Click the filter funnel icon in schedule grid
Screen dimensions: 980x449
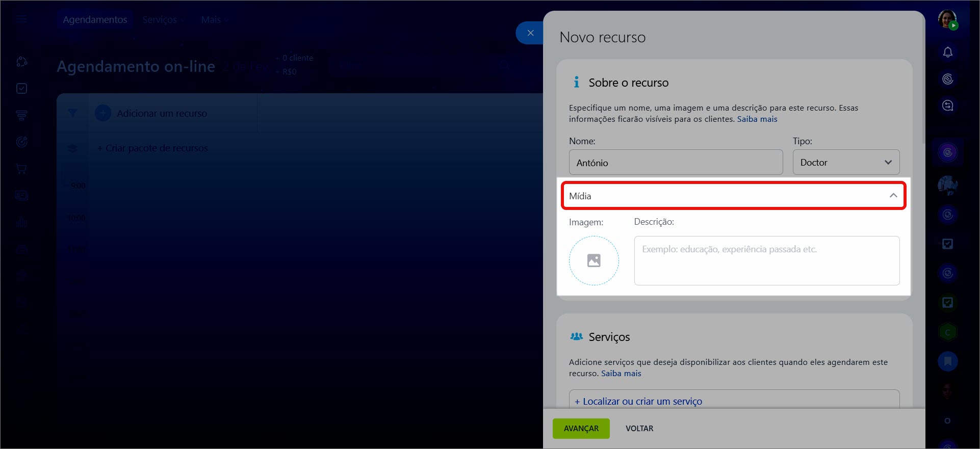pyautogui.click(x=72, y=113)
